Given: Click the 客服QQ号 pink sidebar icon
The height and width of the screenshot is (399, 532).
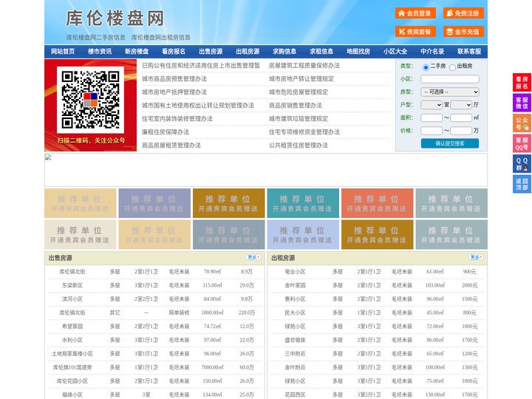Looking at the screenshot, I should (x=522, y=143).
